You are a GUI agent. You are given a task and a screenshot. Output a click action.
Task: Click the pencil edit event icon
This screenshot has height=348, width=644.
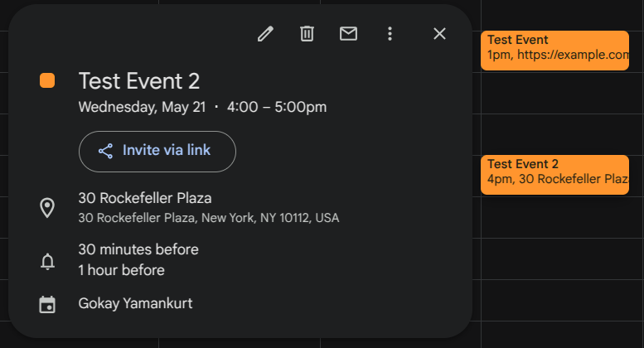coord(265,34)
